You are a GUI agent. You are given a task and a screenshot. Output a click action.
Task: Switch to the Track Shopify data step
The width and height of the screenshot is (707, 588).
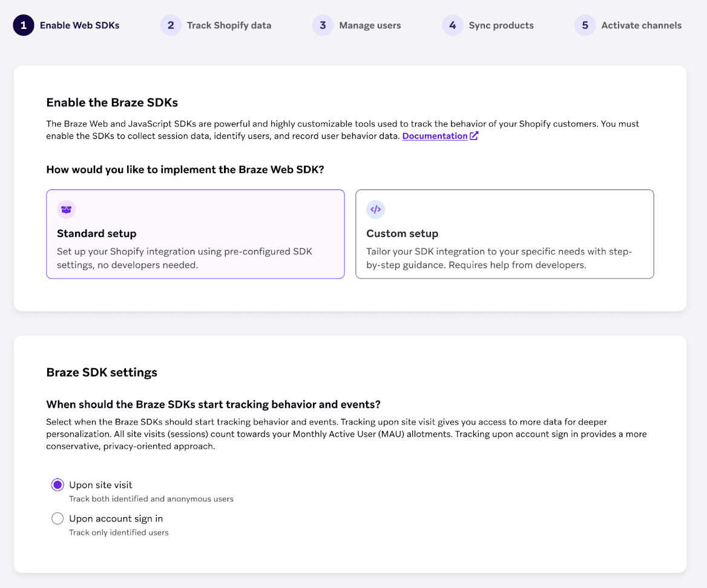(x=230, y=25)
